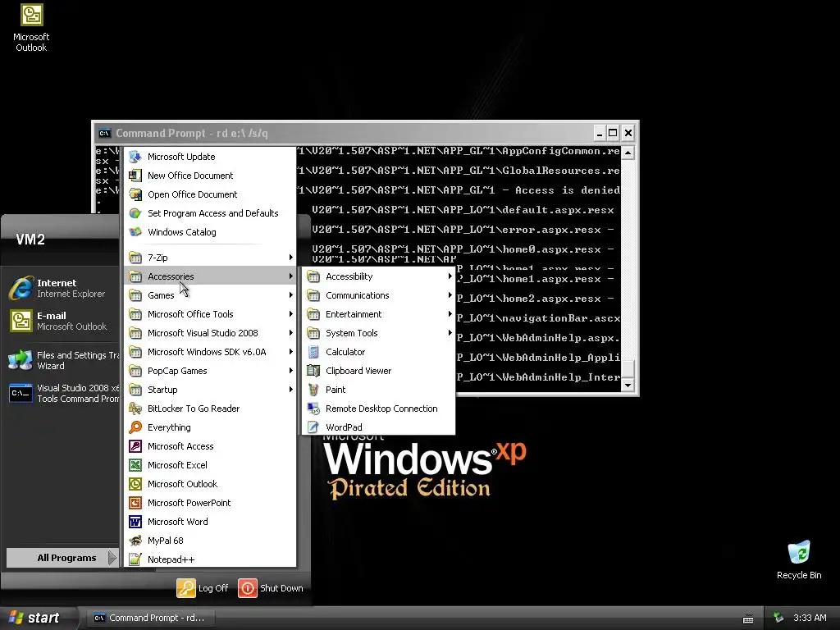The width and height of the screenshot is (840, 630).
Task: Click the VM2 user name header
Action: click(30, 240)
